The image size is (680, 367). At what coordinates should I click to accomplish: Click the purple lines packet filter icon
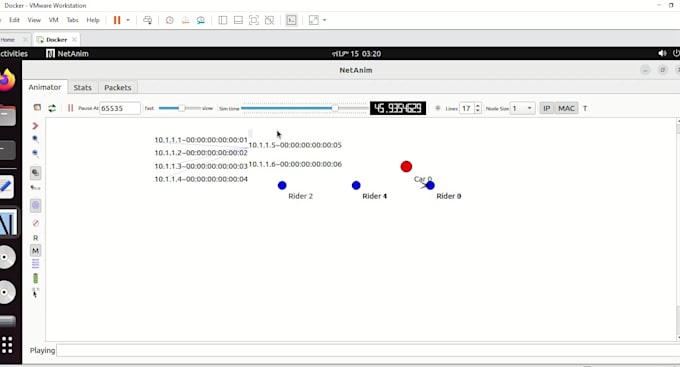[36, 264]
